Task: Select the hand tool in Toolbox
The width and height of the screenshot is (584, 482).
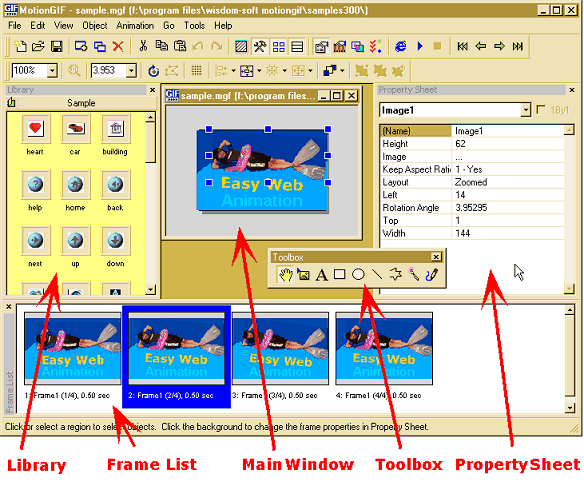Action: (286, 275)
